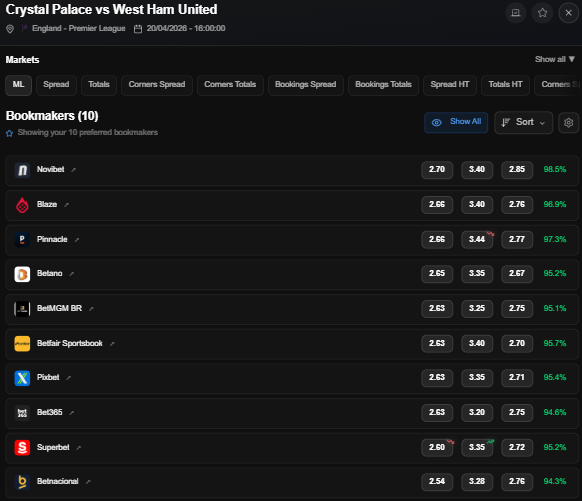Select the Totals HT tab
582x501 pixels.
pyautogui.click(x=505, y=85)
